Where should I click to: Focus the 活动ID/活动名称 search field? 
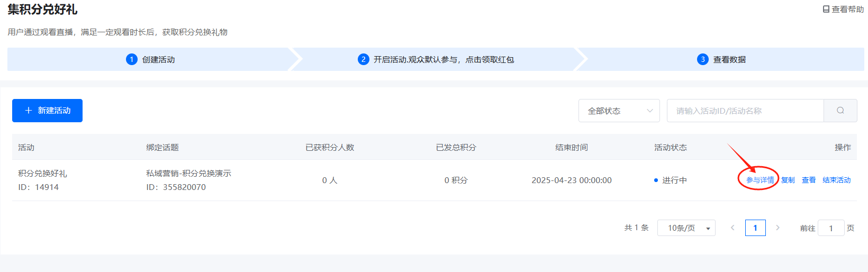[x=745, y=111]
